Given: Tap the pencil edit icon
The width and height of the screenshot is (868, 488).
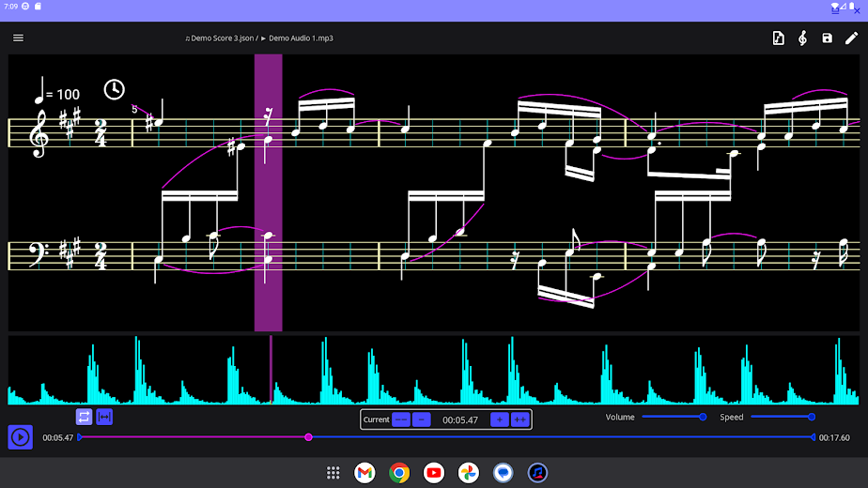Looking at the screenshot, I should tap(851, 38).
